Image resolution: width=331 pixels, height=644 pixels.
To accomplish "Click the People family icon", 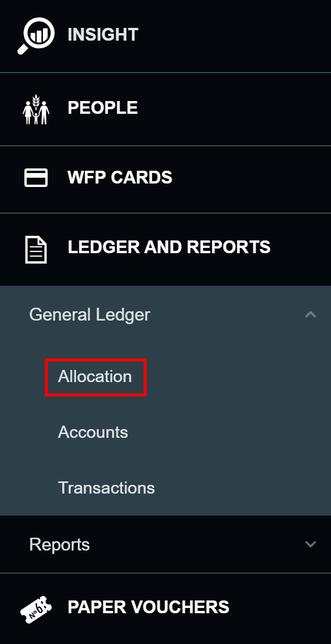I will [36, 109].
